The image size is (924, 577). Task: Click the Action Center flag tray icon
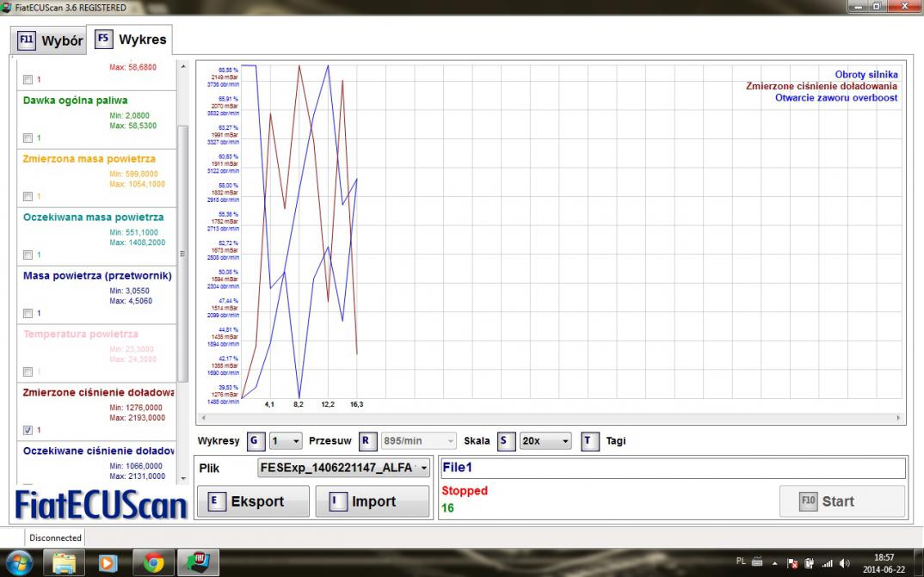792,563
